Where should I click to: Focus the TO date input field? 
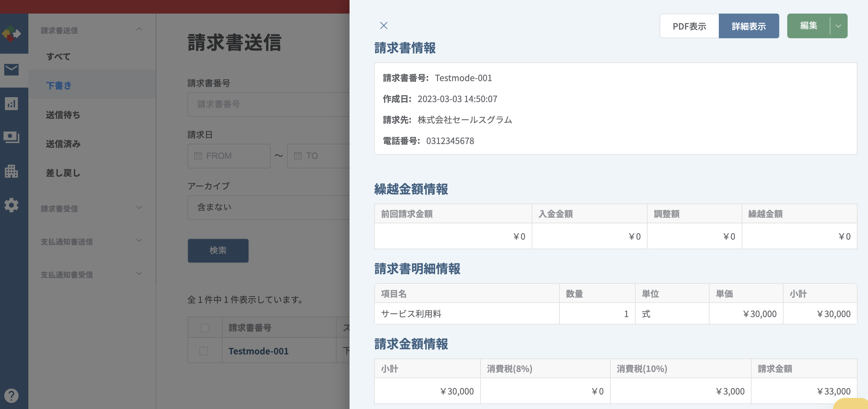(x=318, y=156)
